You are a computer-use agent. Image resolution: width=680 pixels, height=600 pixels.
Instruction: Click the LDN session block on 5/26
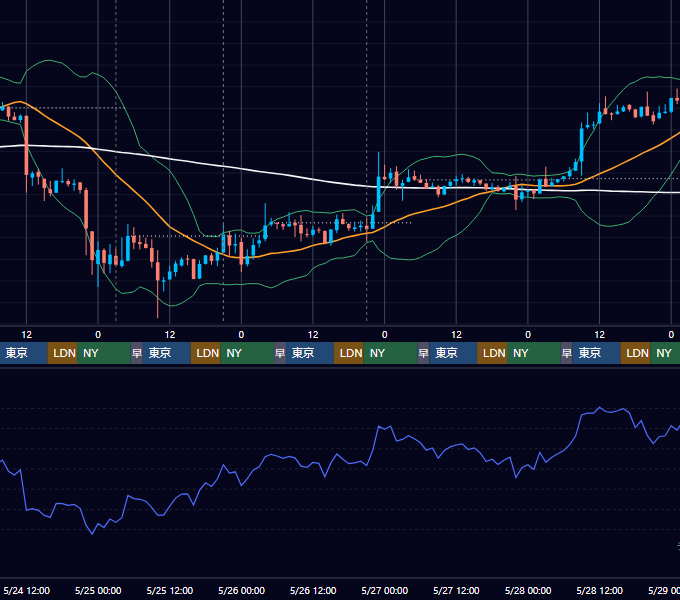click(x=349, y=353)
